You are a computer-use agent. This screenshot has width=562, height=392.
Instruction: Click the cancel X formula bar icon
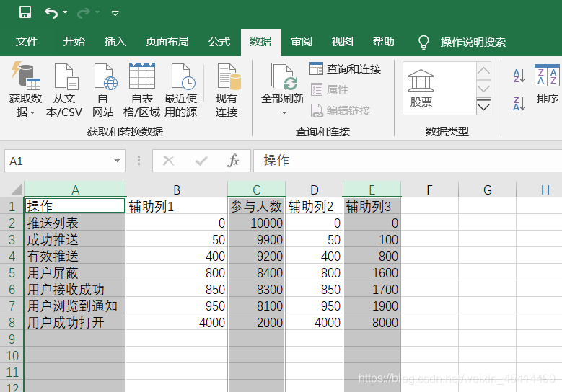[169, 161]
